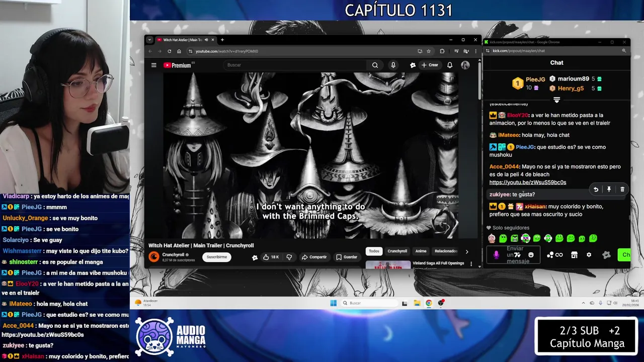
Task: Open the YouTube hamburger guide menu
Action: (154, 65)
